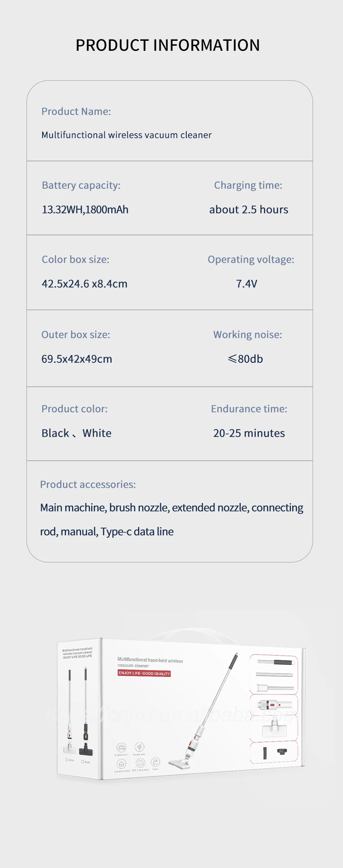
Task: Tick the White checkbox on the box side
Action: [x=66, y=759]
